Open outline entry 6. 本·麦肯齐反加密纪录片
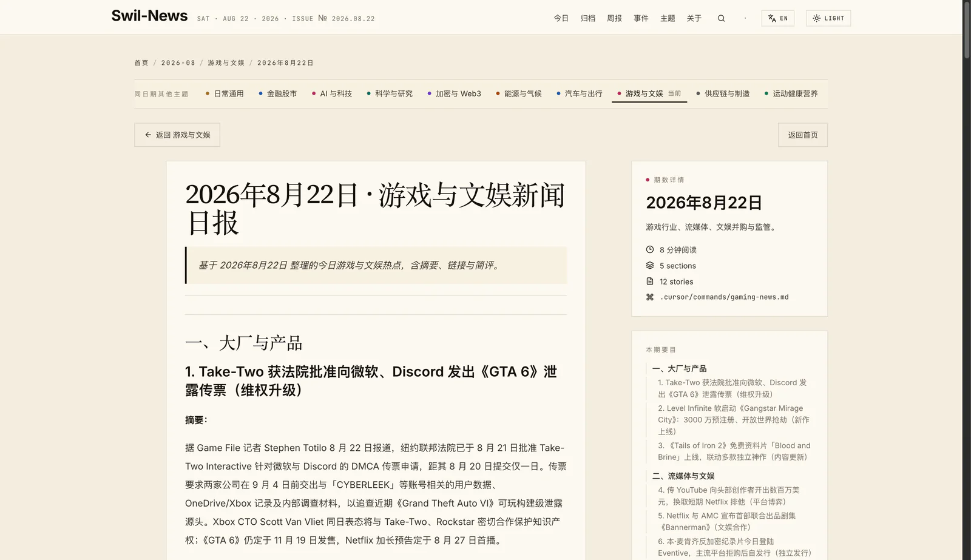 coord(734,547)
